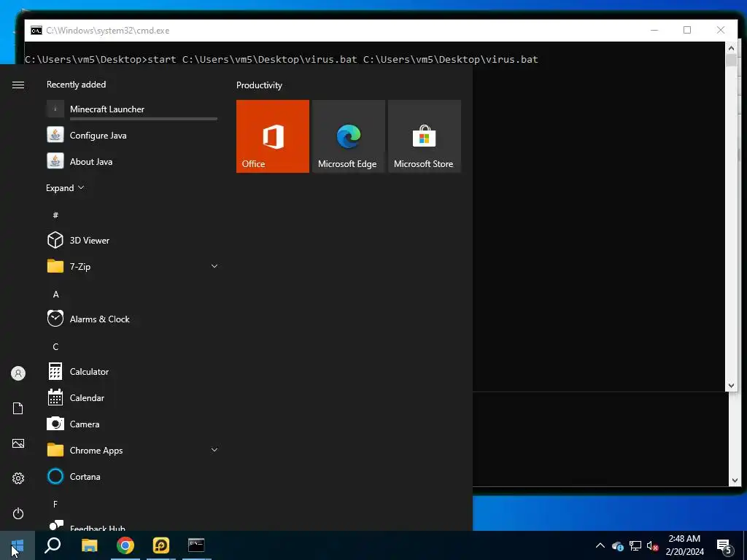Image resolution: width=747 pixels, height=560 pixels.
Task: Expand the Chrome Apps folder
Action: point(214,450)
